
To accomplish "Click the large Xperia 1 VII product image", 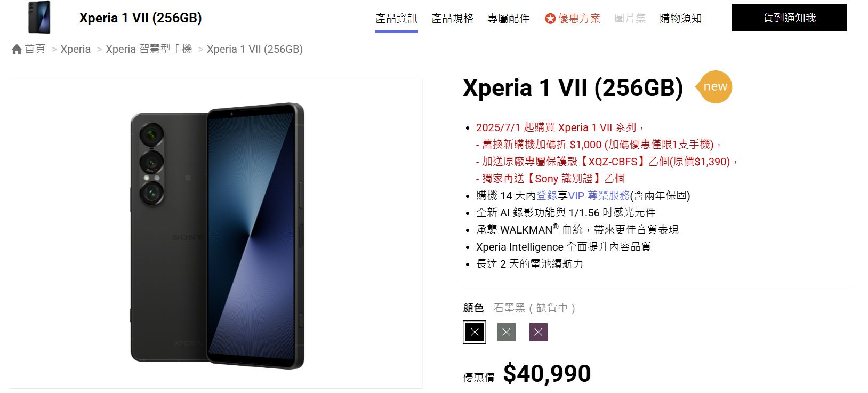I will tap(216, 234).
